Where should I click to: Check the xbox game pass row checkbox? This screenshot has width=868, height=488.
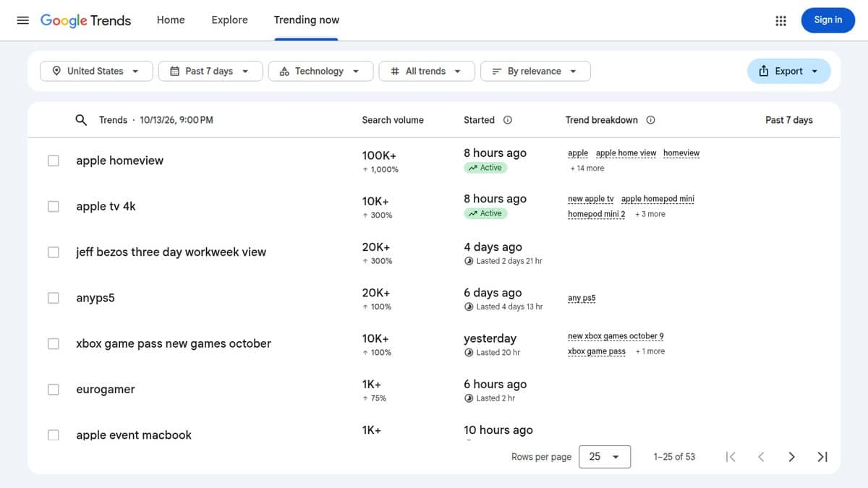pos(54,343)
